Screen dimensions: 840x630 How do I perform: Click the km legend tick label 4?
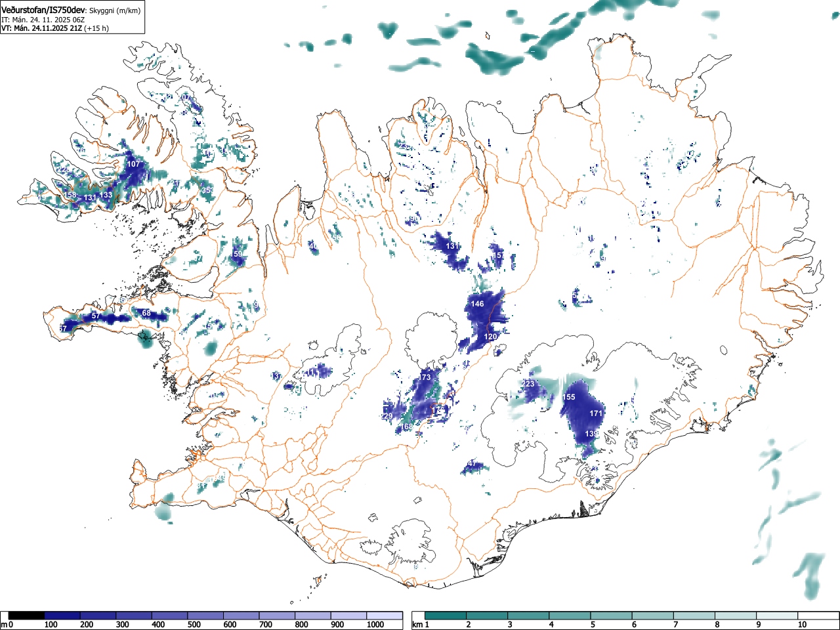pyautogui.click(x=551, y=625)
